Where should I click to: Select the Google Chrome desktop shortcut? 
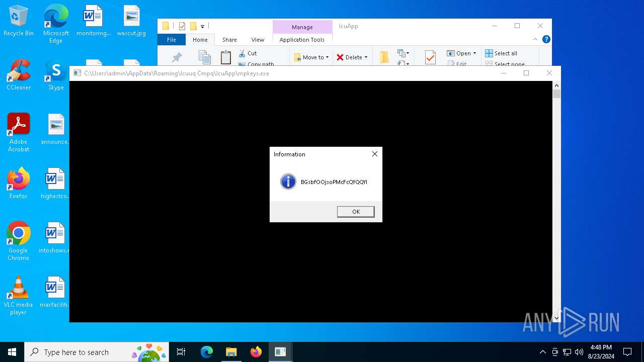[19, 241]
